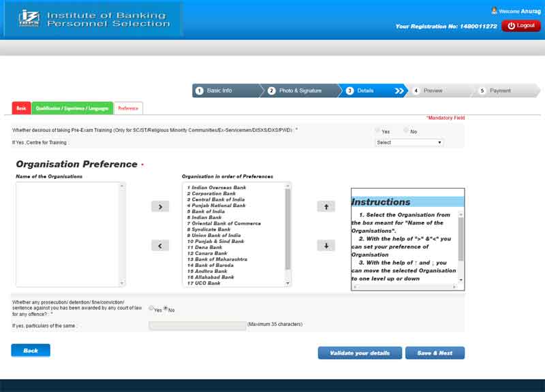Move selected organisation up one level
This screenshot has width=545, height=392.
pos(326,207)
